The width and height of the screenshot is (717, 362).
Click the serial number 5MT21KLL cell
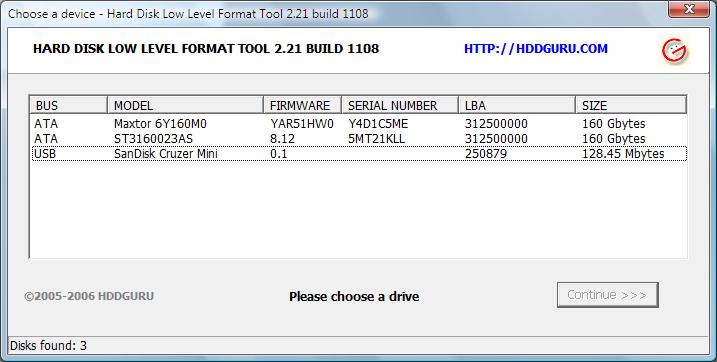point(376,138)
